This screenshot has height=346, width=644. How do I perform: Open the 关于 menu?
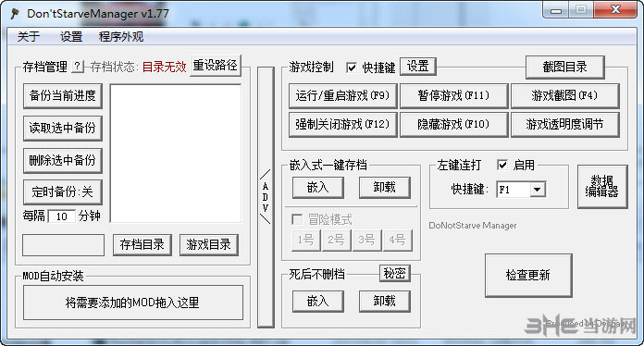[29, 37]
